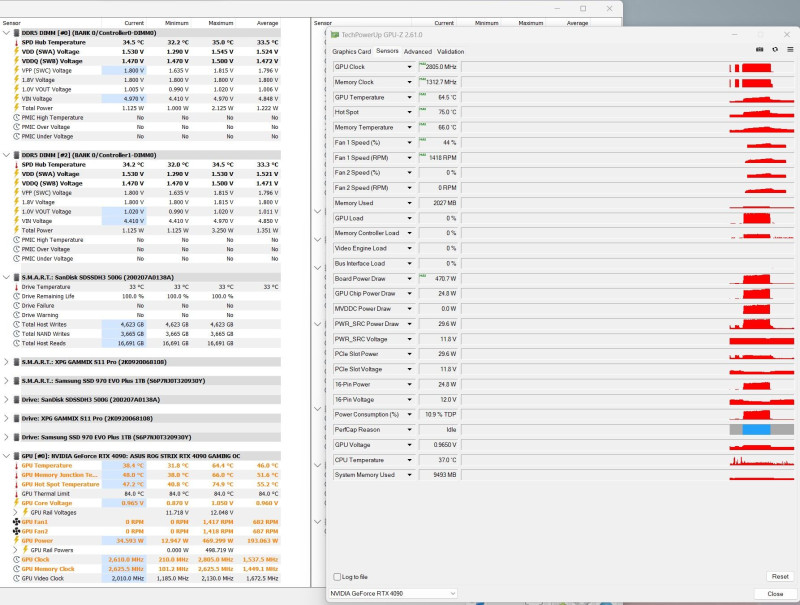The width and height of the screenshot is (800, 605).
Task: Select Total NAND Writes row
Action: pos(140,334)
